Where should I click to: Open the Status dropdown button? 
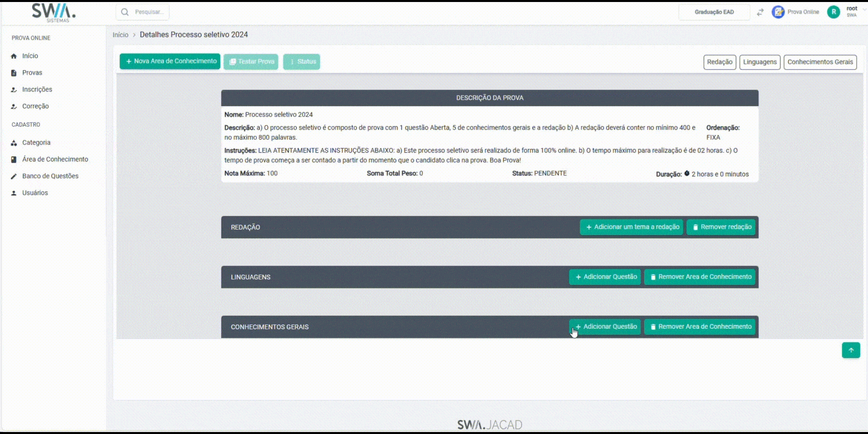point(301,61)
